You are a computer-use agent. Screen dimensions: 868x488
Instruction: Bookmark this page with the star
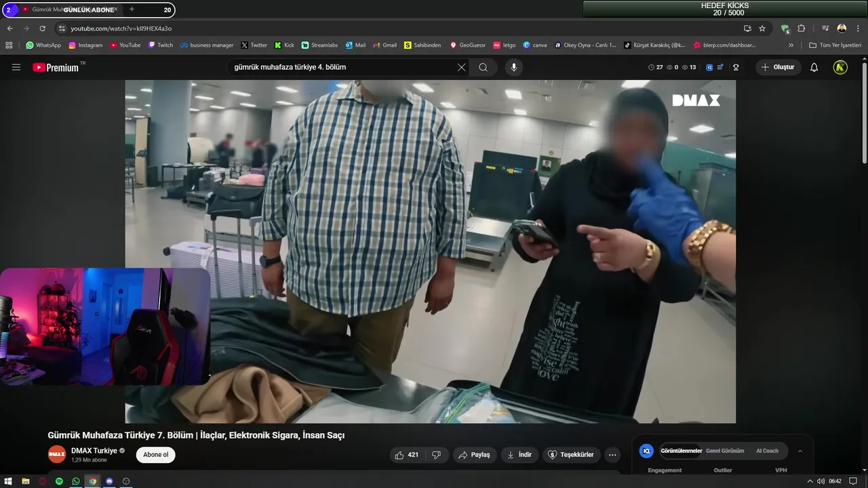[x=762, y=28]
